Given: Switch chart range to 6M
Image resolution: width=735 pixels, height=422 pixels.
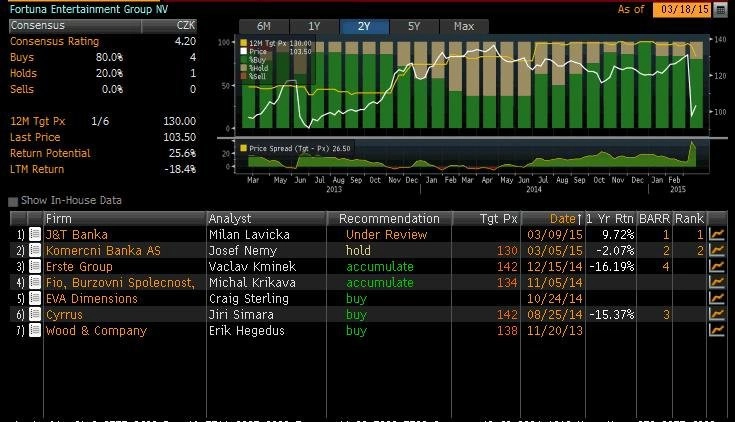Looking at the screenshot, I should (x=264, y=26).
